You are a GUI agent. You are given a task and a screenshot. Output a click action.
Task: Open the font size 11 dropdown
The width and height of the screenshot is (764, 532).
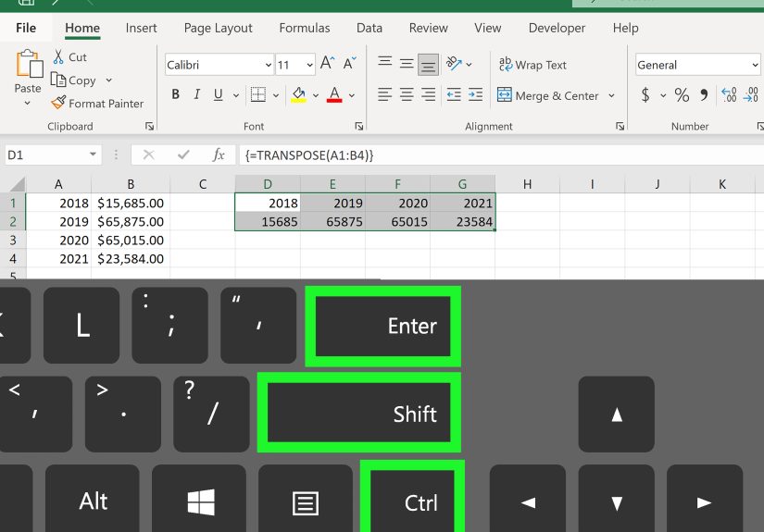309,65
